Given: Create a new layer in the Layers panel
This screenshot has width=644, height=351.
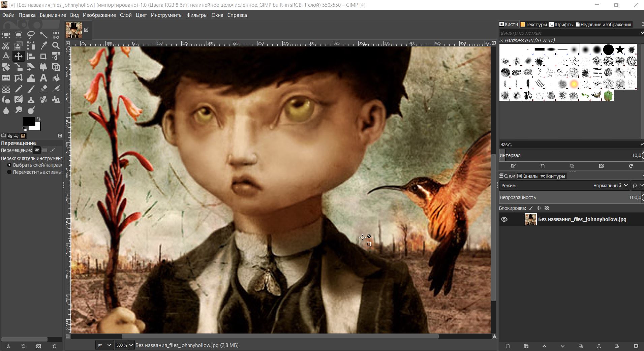Looking at the screenshot, I should [x=508, y=346].
